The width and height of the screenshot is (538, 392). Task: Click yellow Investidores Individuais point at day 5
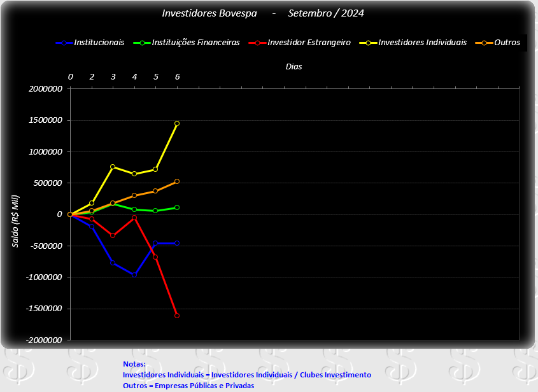coord(155,169)
